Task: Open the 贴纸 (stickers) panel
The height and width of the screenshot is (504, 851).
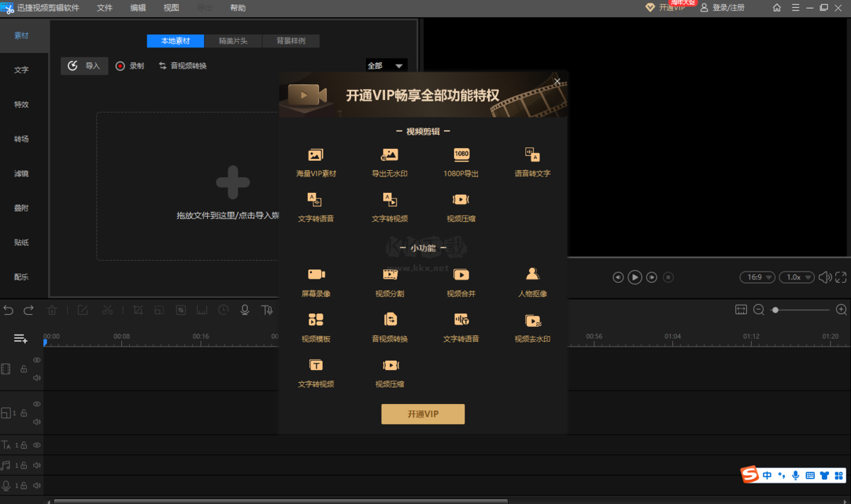Action: [x=21, y=242]
